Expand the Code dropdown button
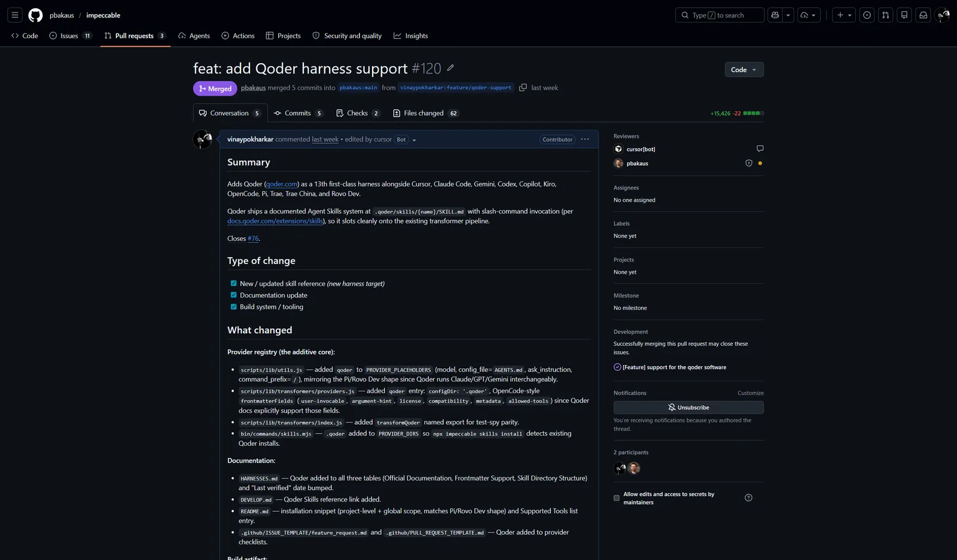Image resolution: width=957 pixels, height=560 pixels. (x=744, y=69)
